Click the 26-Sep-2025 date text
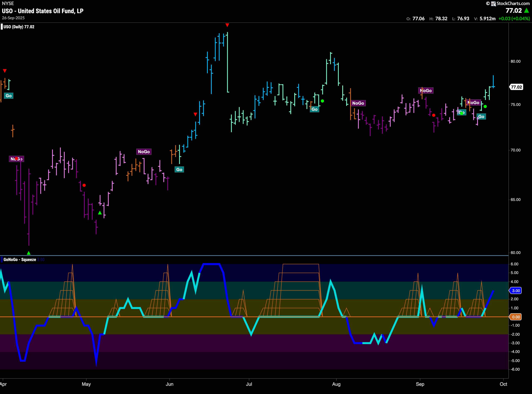Screen dimensions: 532x394 pyautogui.click(x=13, y=18)
